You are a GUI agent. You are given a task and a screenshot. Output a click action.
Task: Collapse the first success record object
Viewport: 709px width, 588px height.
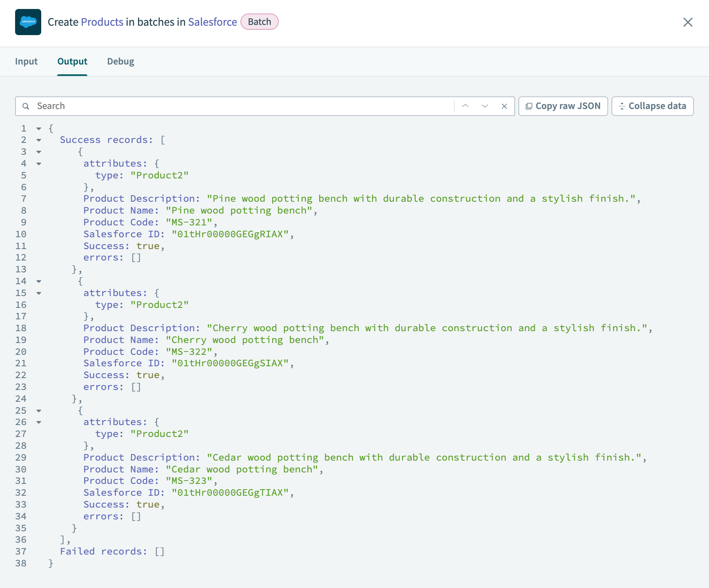[x=38, y=152]
